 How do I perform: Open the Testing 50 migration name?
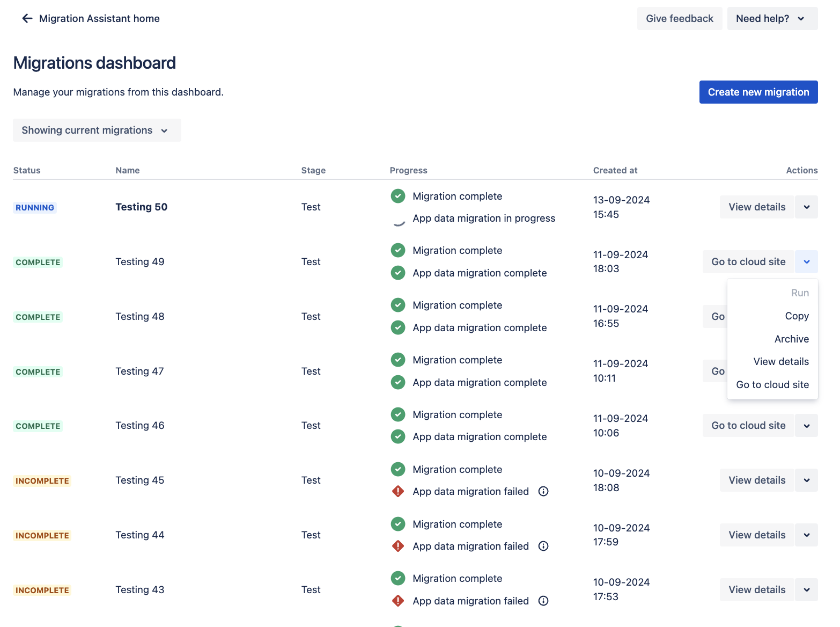pyautogui.click(x=142, y=207)
